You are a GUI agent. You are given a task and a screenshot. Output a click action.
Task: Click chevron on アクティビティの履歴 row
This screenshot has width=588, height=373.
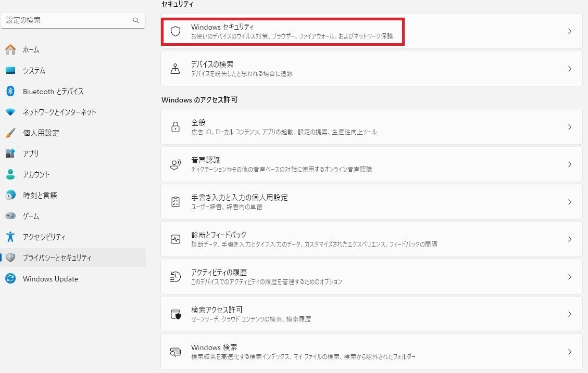[570, 277]
